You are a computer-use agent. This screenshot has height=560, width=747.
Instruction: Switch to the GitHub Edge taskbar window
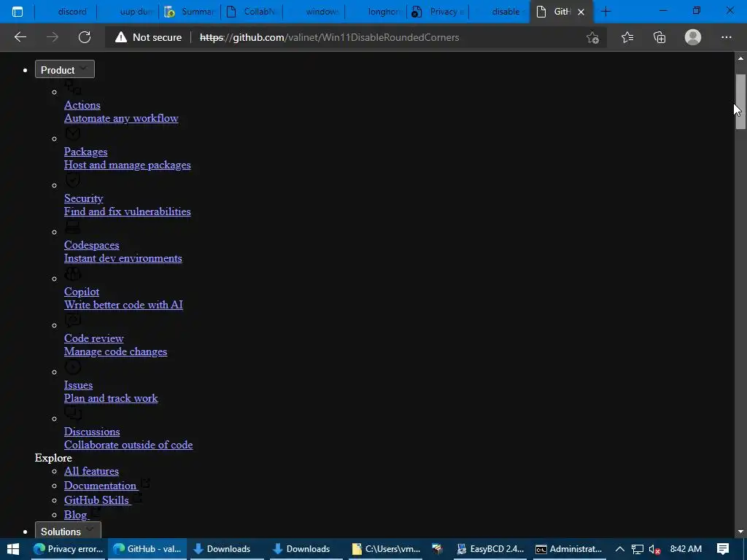147,549
